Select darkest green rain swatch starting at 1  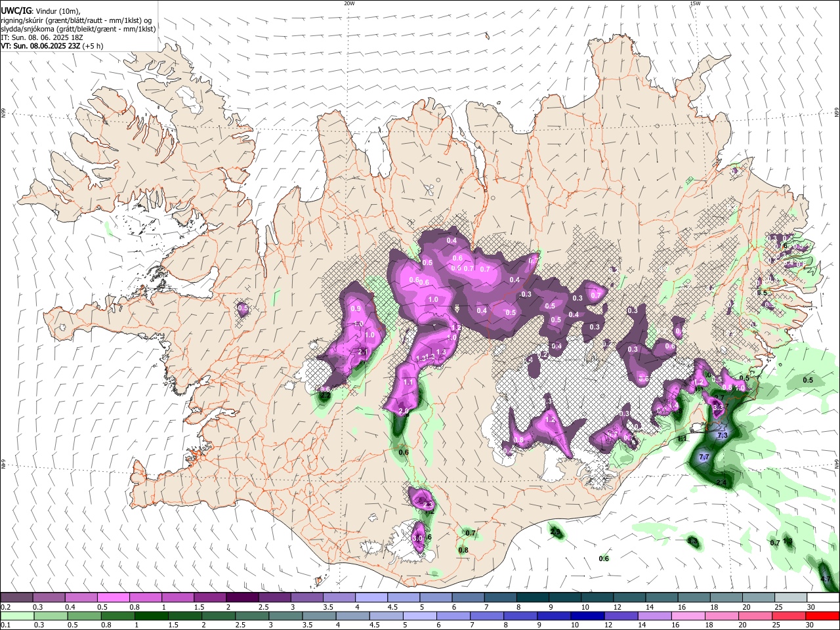click(152, 616)
